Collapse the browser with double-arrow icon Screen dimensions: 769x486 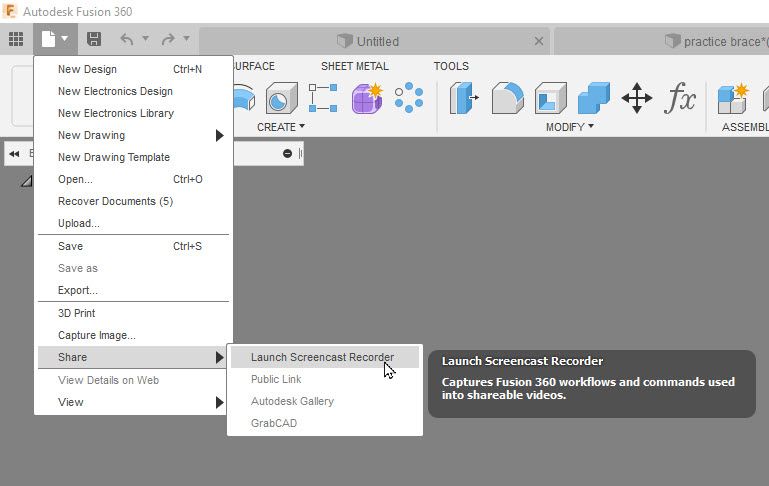pyautogui.click(x=14, y=154)
